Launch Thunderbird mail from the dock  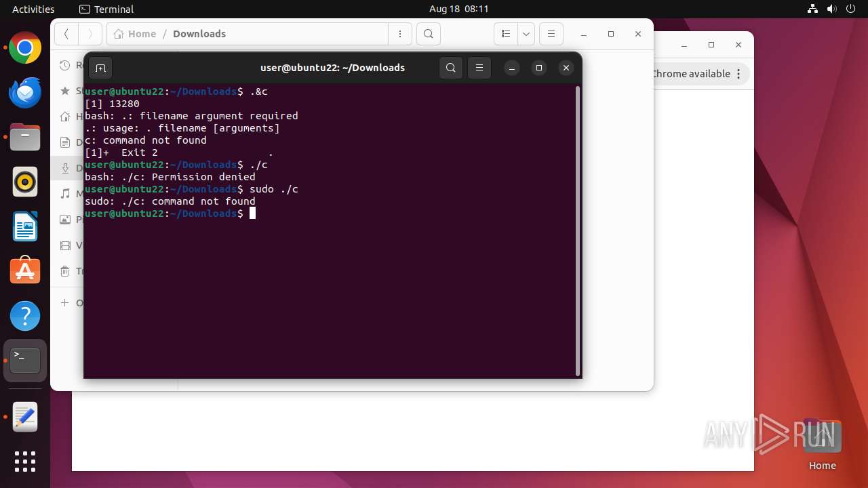(25, 93)
